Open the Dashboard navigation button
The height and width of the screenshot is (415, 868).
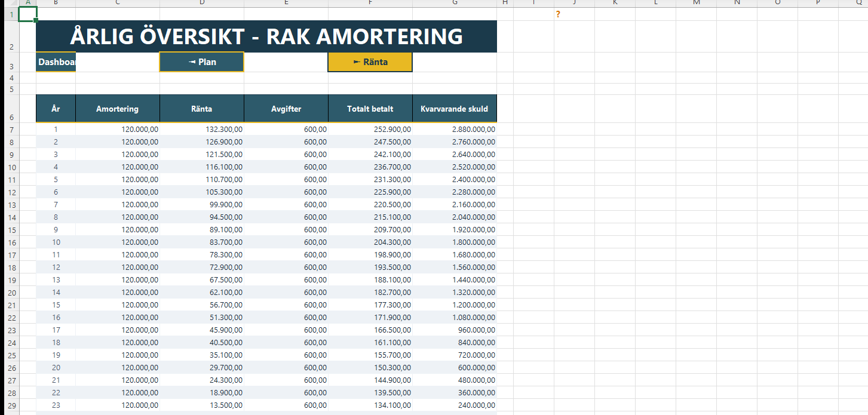point(56,62)
